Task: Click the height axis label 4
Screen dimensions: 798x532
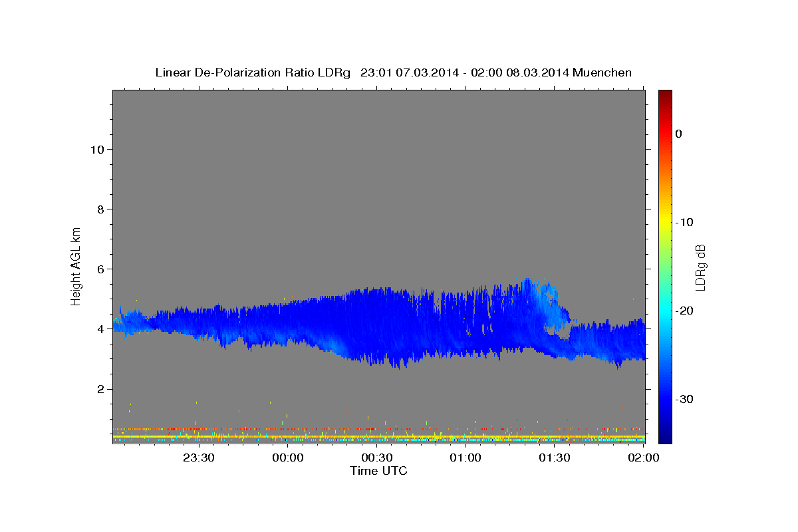Action: [x=100, y=329]
